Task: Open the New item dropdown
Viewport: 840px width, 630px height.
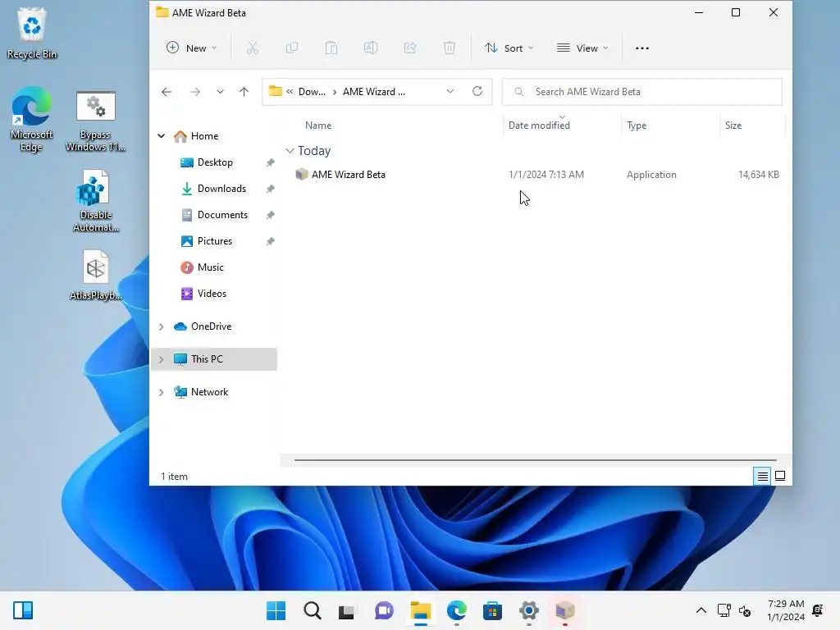Action: (x=191, y=48)
